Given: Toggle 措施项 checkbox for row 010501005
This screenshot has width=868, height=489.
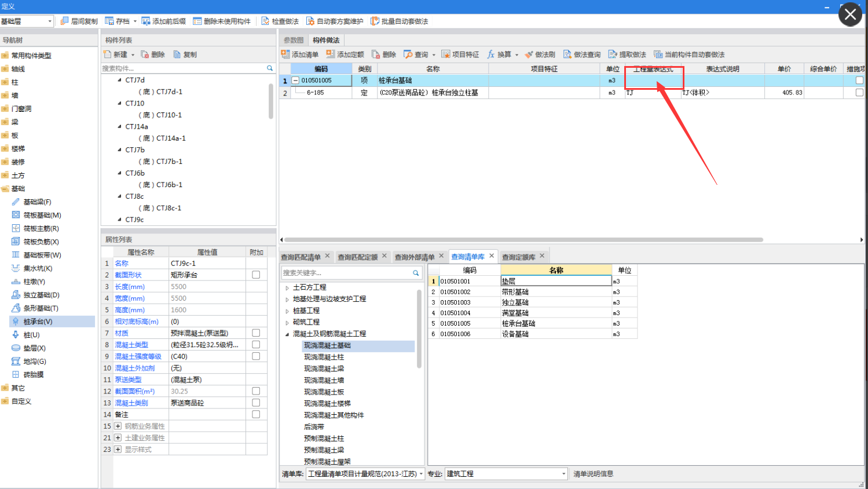Looking at the screenshot, I should click(859, 81).
